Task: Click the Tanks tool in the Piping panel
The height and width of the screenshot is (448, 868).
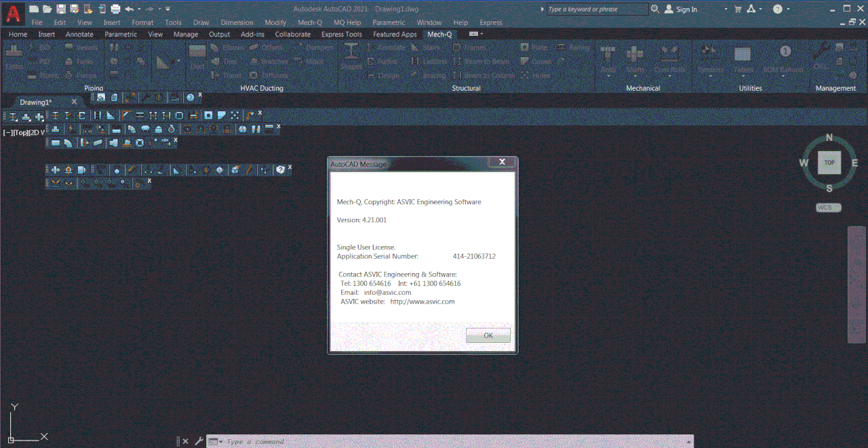Action: click(x=80, y=61)
